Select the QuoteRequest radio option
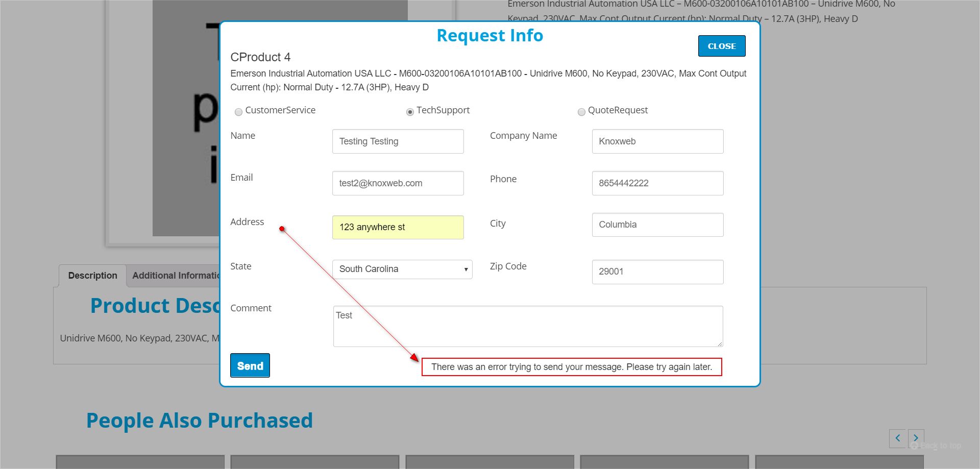980x469 pixels. click(581, 112)
